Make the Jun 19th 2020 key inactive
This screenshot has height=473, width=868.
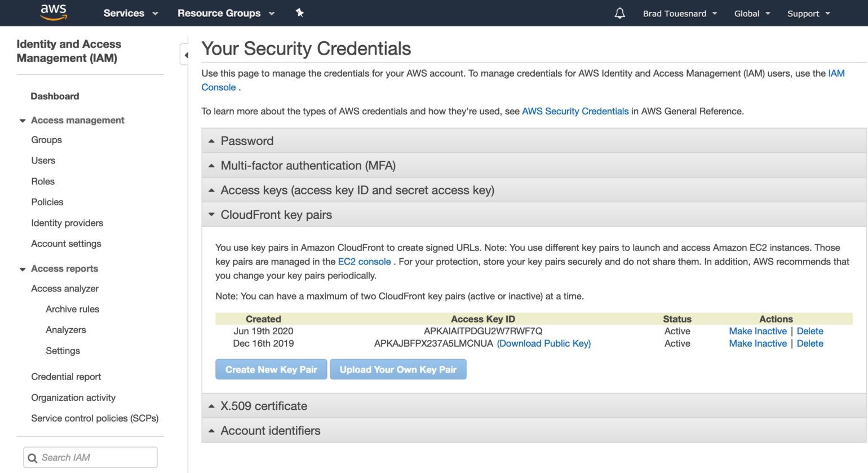(x=758, y=331)
